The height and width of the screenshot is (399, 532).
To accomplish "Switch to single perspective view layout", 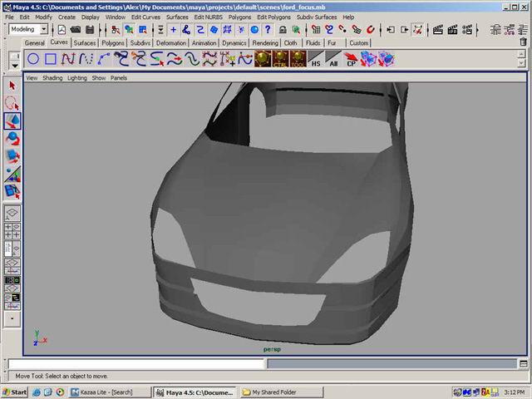I will tap(12, 214).
